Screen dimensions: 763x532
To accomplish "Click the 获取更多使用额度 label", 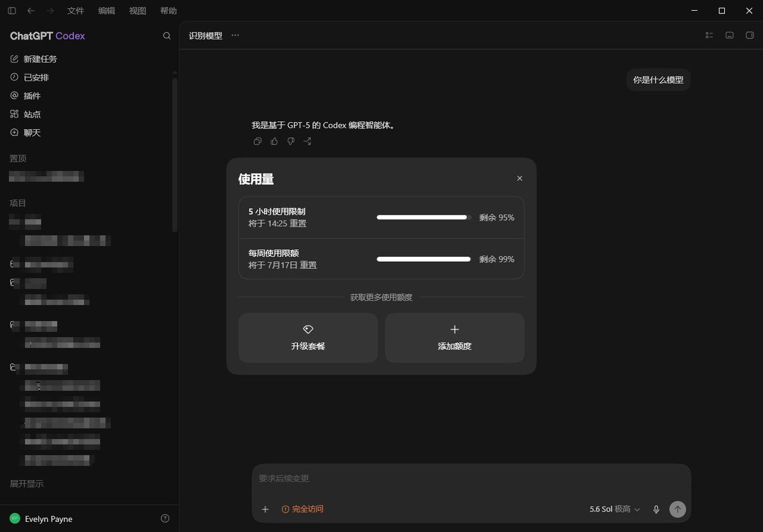I will click(x=381, y=297).
